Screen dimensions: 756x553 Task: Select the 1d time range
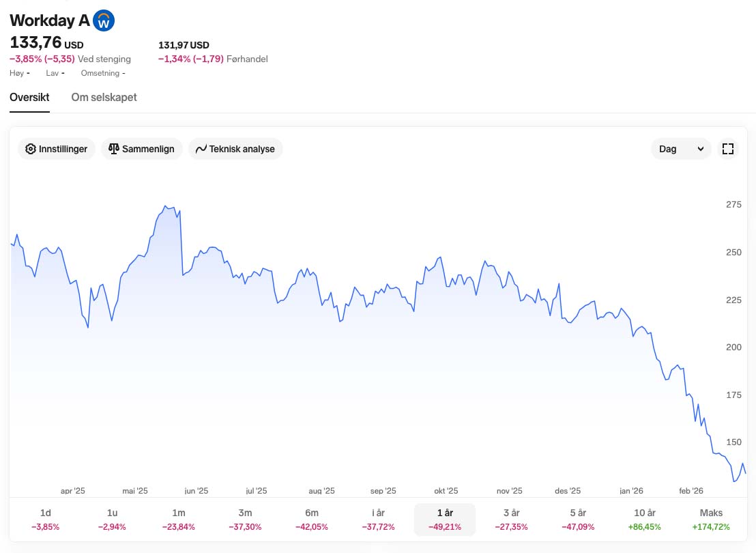coord(46,520)
